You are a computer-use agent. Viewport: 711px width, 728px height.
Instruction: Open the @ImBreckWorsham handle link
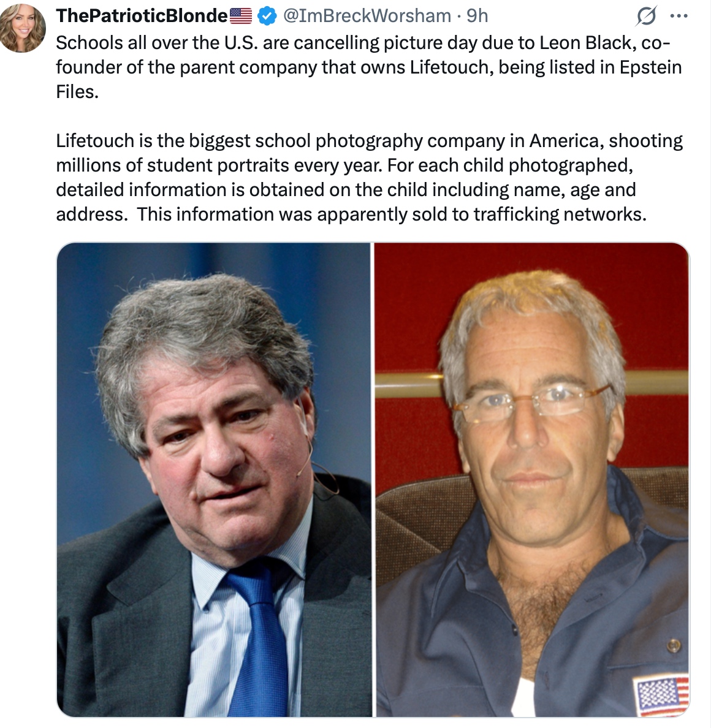(367, 16)
